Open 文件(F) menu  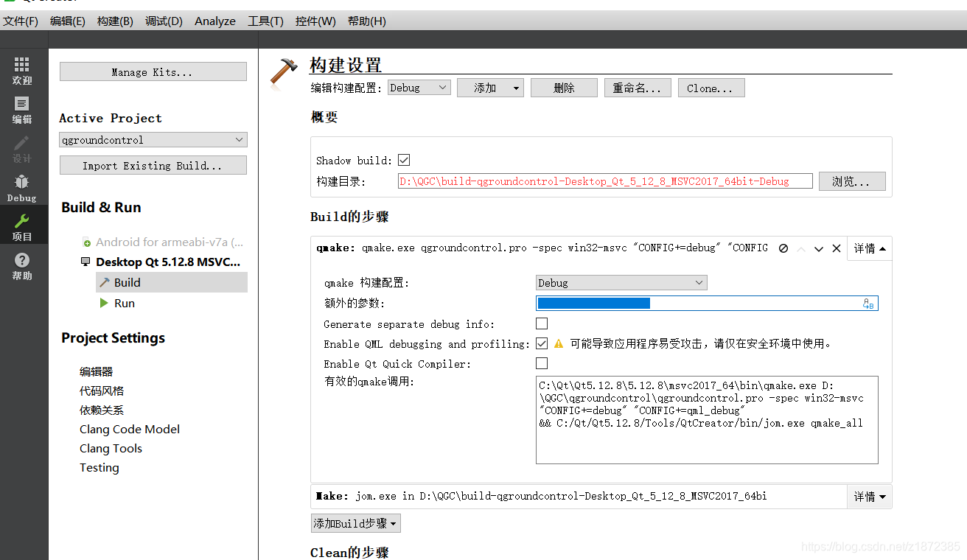click(21, 21)
